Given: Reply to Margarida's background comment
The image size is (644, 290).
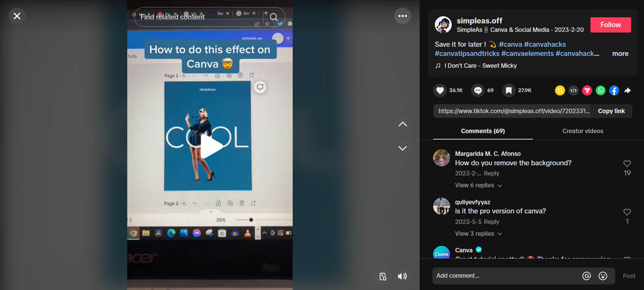Looking at the screenshot, I should 491,173.
